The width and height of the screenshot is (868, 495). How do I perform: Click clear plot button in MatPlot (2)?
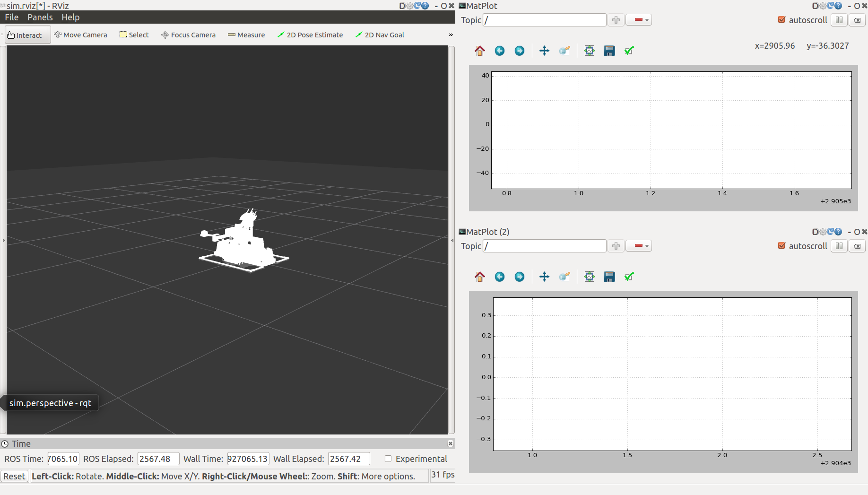pos(857,246)
